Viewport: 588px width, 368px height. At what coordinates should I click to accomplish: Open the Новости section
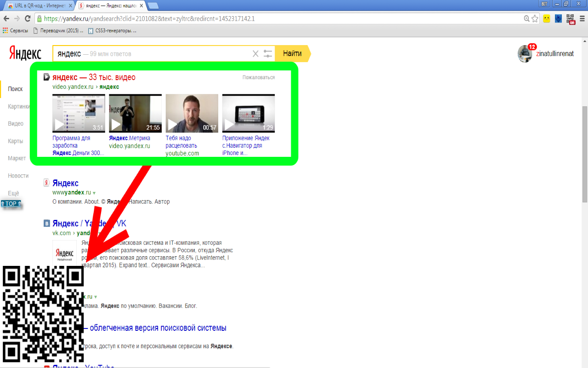point(18,176)
